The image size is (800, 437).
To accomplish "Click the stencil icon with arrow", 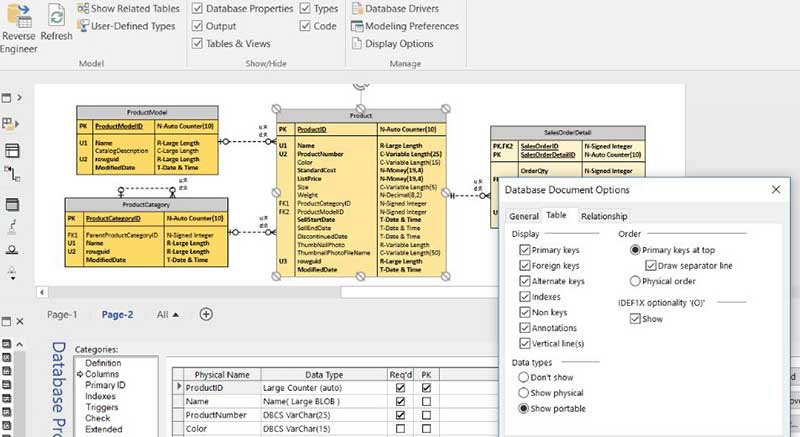I will (11, 124).
